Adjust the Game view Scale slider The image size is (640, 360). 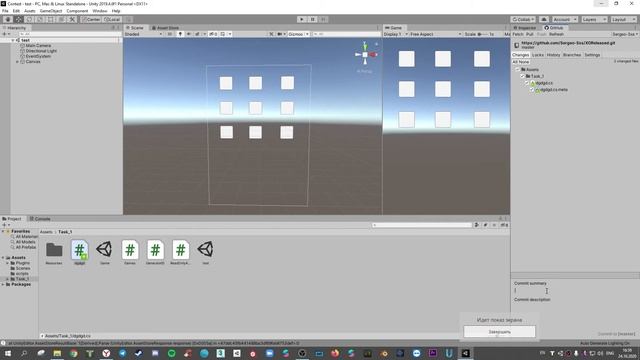point(482,34)
